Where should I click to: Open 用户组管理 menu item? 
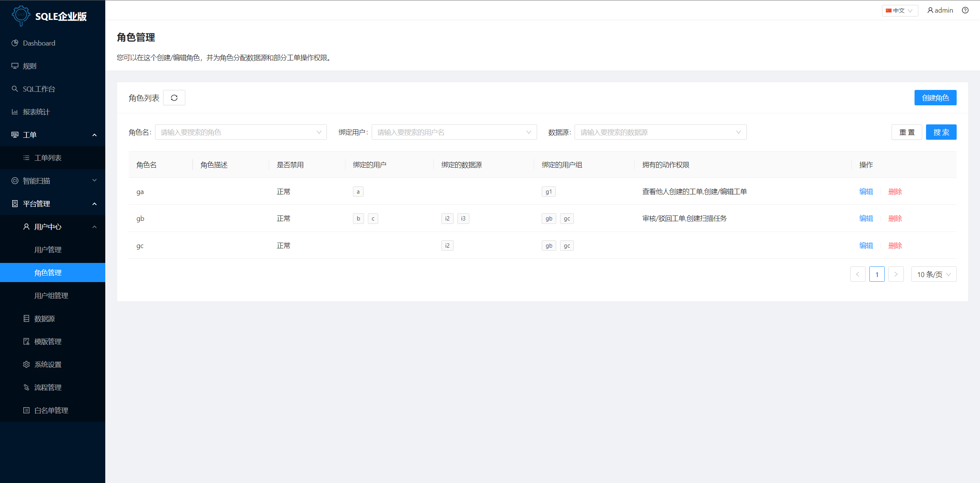click(x=52, y=295)
